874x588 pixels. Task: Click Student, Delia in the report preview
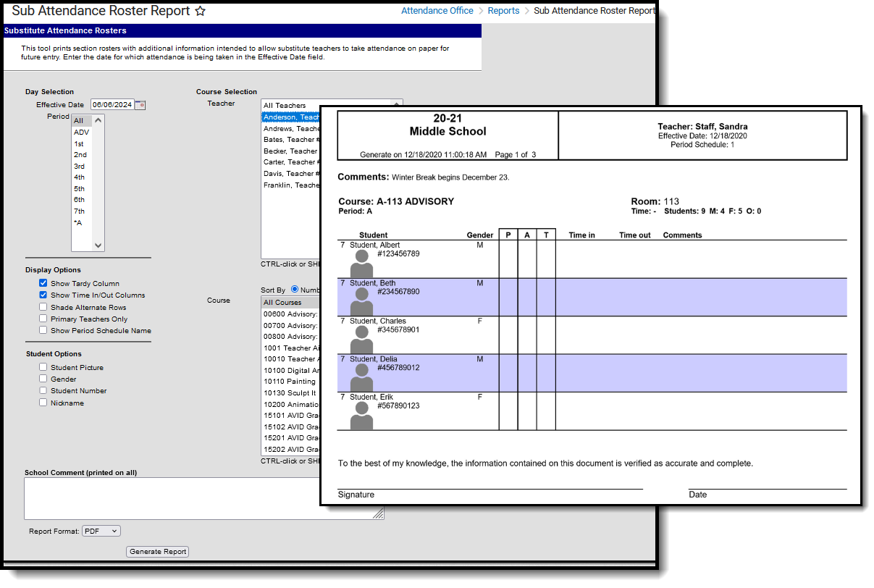[373, 359]
